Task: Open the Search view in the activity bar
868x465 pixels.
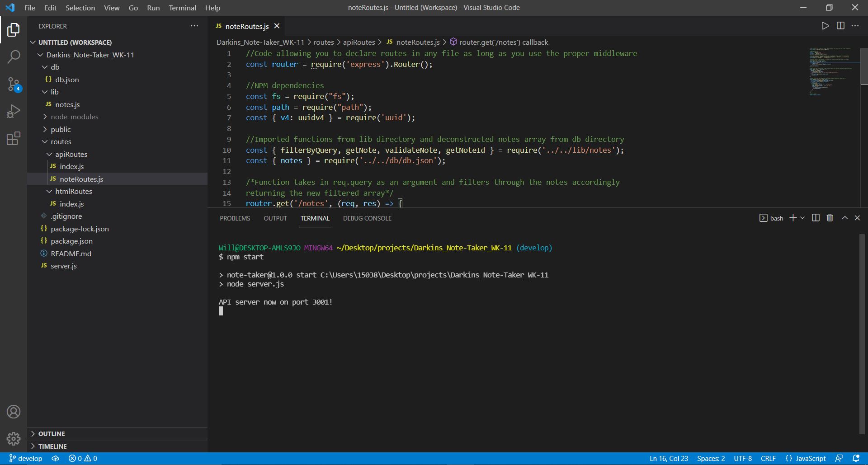Action: [14, 56]
